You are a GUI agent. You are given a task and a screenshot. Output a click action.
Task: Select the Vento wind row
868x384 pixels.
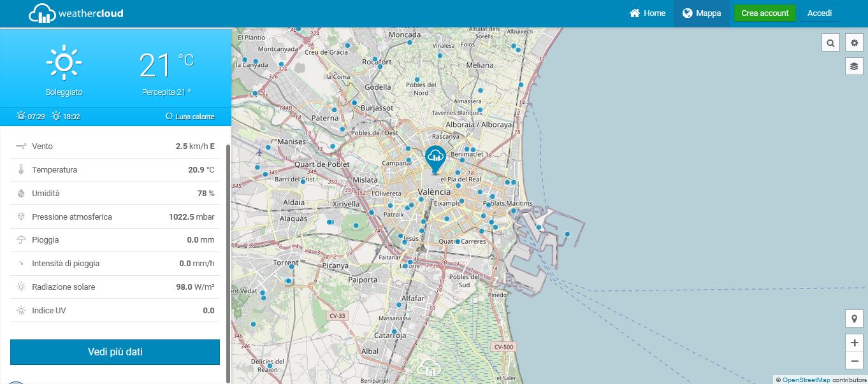[115, 146]
